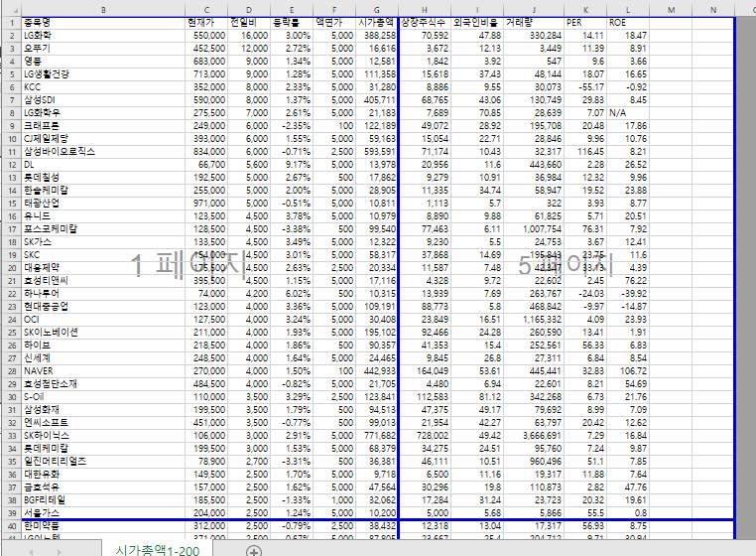The width and height of the screenshot is (756, 556).
Task: Select column C header
Action: pyautogui.click(x=206, y=10)
